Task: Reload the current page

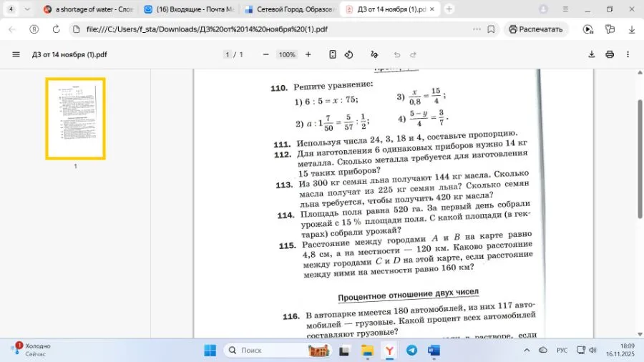Action: (57, 29)
